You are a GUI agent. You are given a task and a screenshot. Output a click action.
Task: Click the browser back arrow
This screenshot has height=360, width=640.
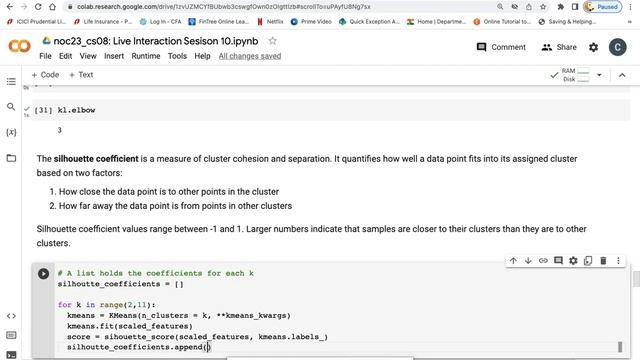(x=10, y=7)
